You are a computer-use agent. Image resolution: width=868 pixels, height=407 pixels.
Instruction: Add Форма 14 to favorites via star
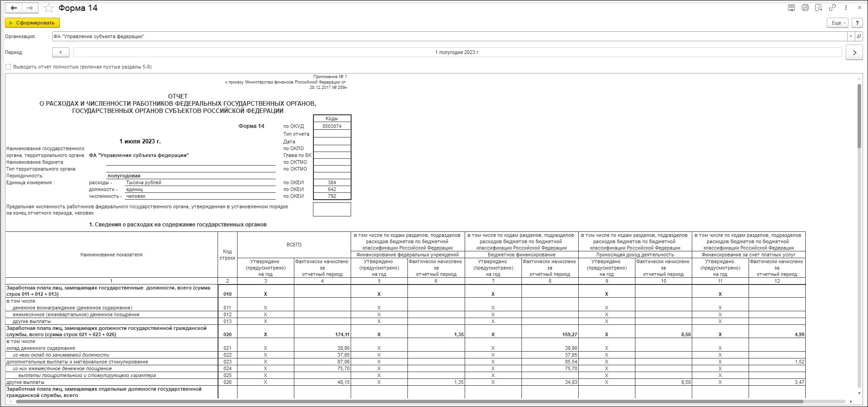coord(49,8)
